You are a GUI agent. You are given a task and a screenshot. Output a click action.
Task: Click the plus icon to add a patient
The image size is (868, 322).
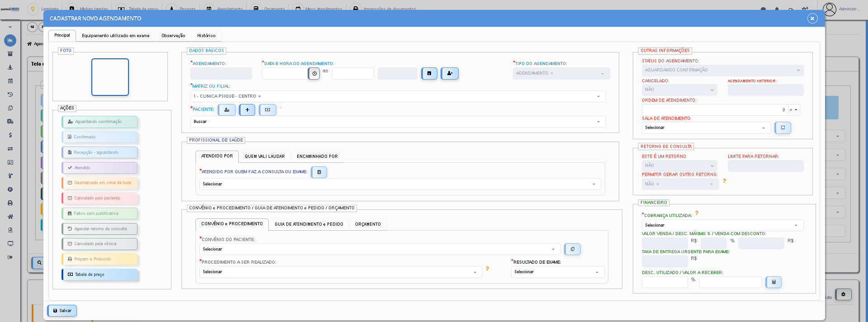[x=247, y=110]
